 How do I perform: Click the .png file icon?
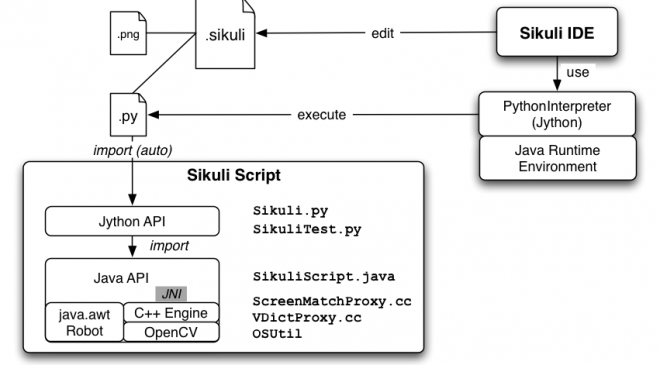tap(128, 33)
